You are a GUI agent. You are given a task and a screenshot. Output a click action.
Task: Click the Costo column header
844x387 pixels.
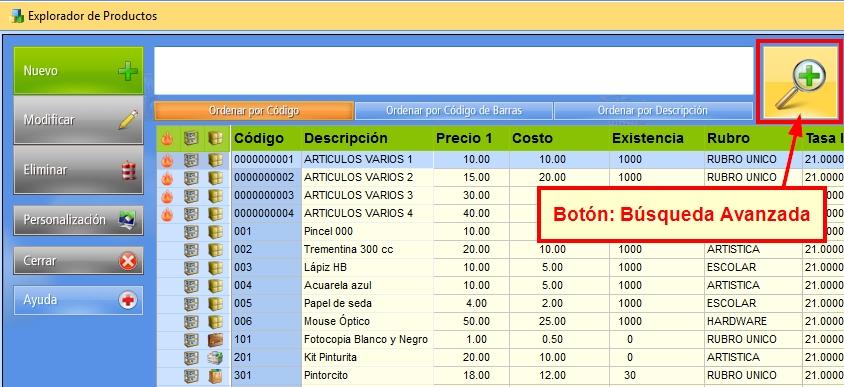click(559, 138)
